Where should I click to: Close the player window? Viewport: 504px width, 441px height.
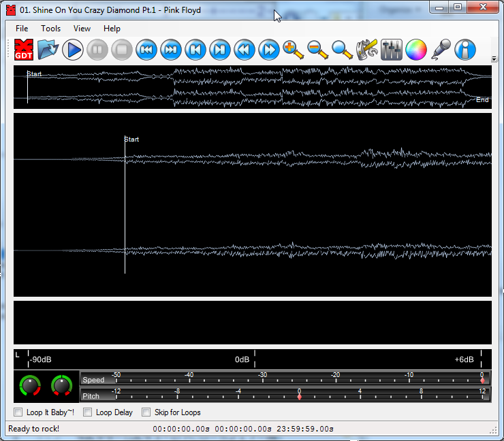[x=483, y=7]
